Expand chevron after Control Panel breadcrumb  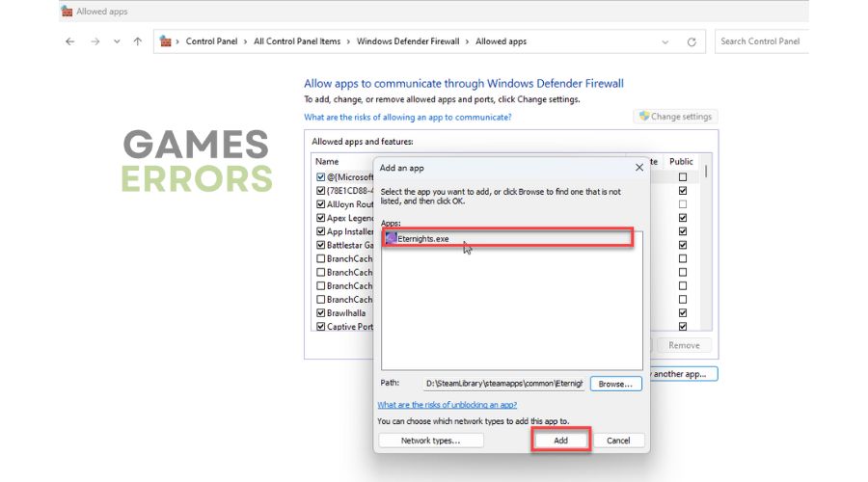click(x=245, y=41)
